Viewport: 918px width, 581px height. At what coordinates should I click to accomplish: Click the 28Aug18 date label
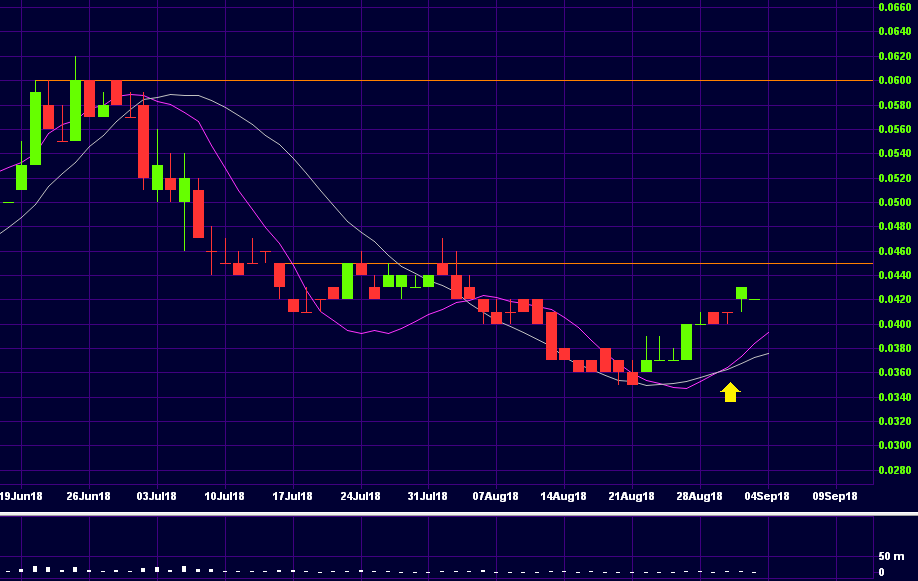(699, 496)
